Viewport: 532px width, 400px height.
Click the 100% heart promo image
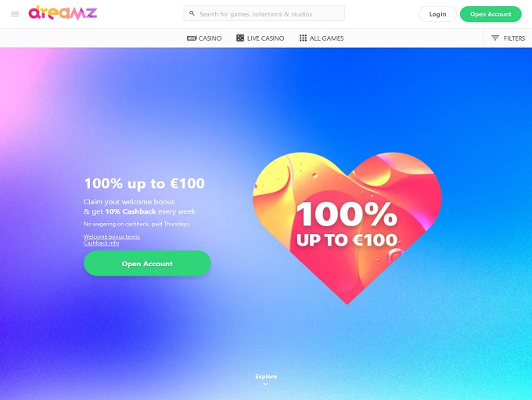pyautogui.click(x=347, y=228)
